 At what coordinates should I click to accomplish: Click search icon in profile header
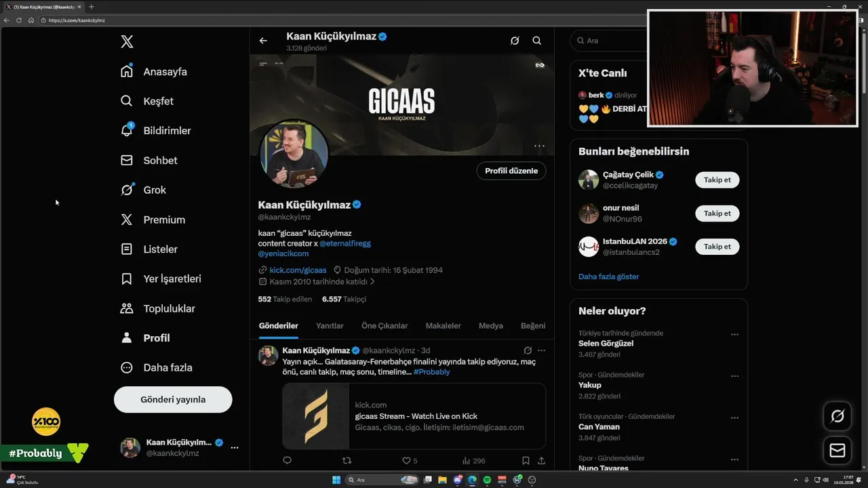pyautogui.click(x=536, y=41)
